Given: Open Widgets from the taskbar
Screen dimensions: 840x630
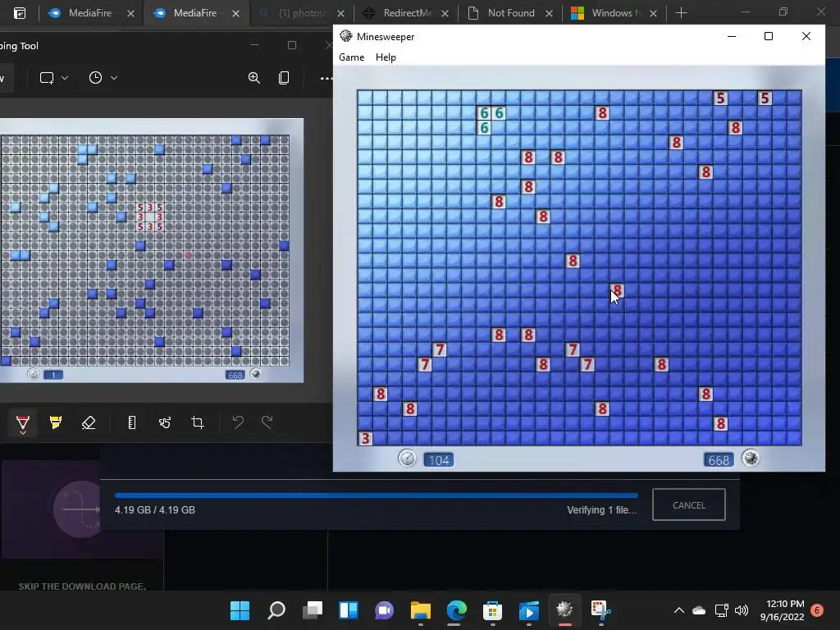Looking at the screenshot, I should tap(348, 609).
